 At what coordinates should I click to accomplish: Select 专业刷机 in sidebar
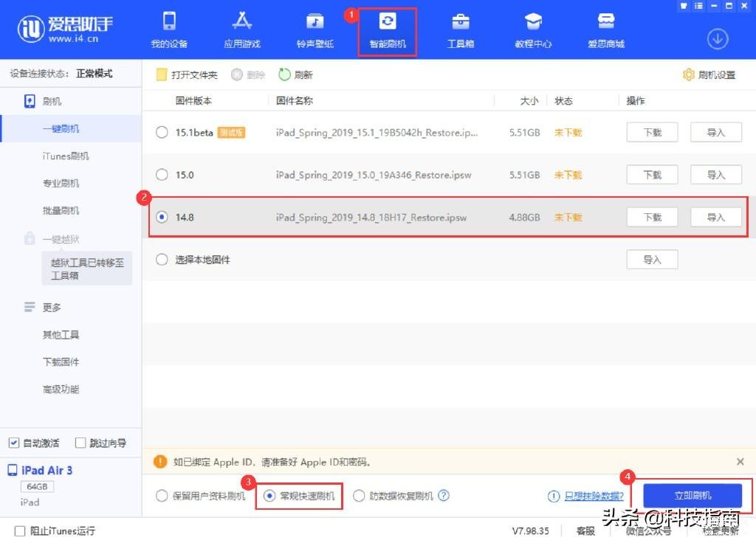pyautogui.click(x=61, y=183)
